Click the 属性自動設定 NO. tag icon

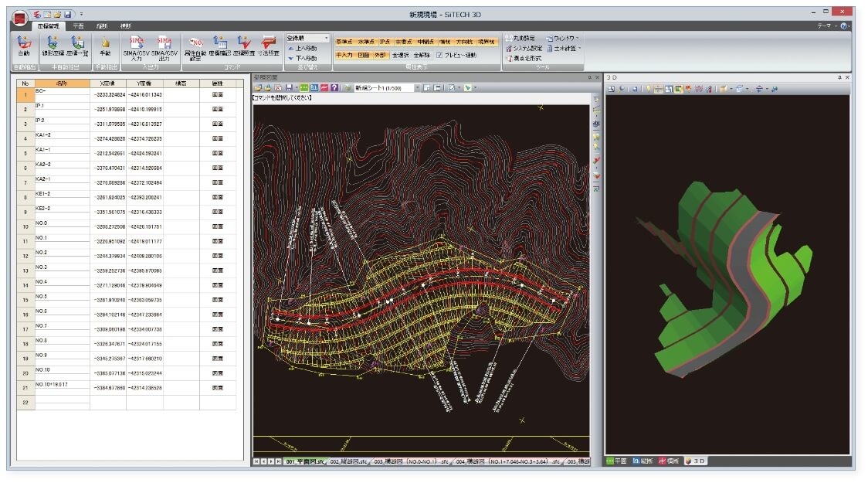[195, 48]
